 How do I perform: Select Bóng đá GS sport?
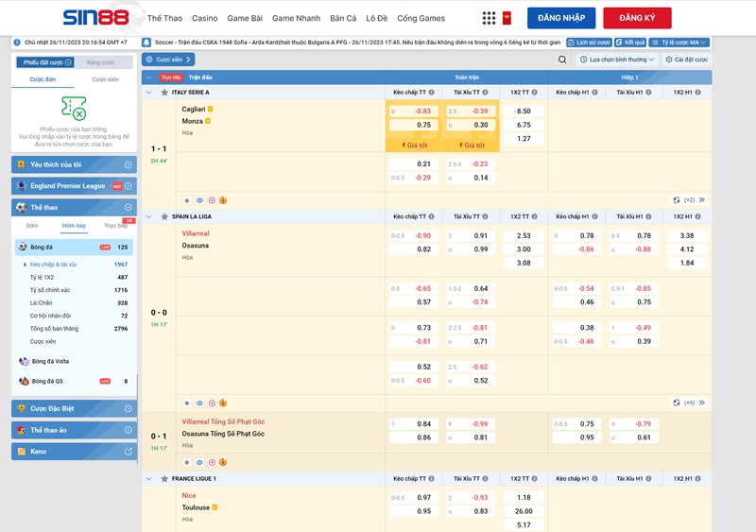tap(74, 381)
